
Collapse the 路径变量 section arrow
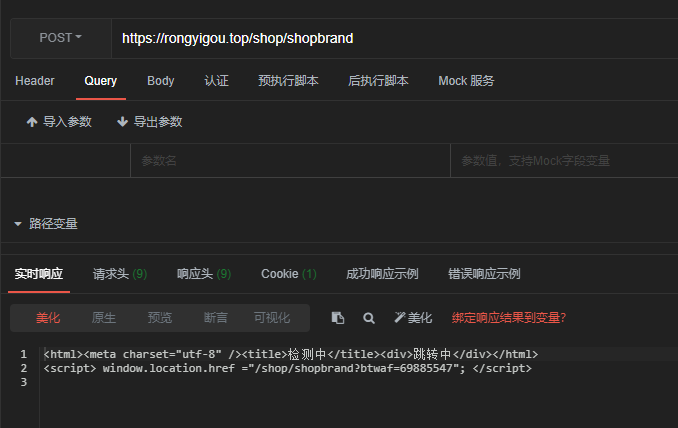click(18, 224)
